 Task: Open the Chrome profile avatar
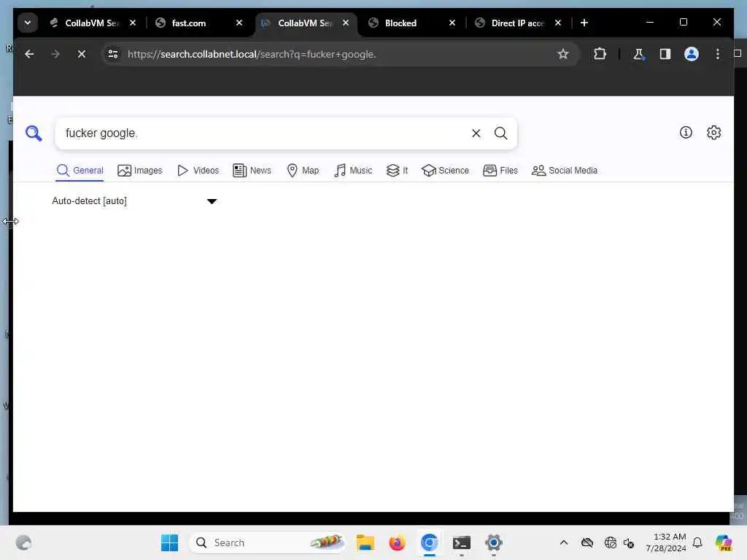tap(692, 54)
